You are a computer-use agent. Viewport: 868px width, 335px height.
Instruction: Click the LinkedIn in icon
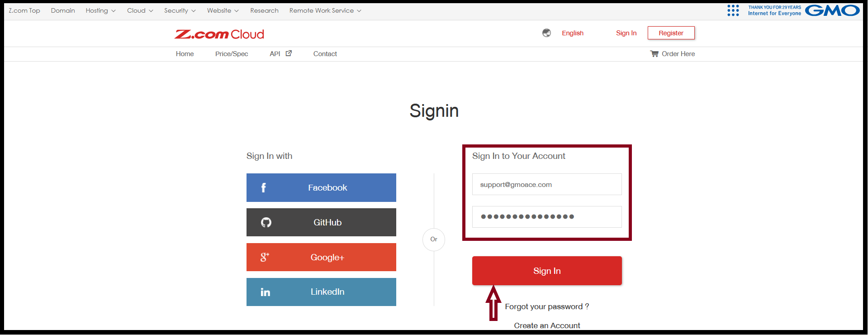(x=266, y=292)
